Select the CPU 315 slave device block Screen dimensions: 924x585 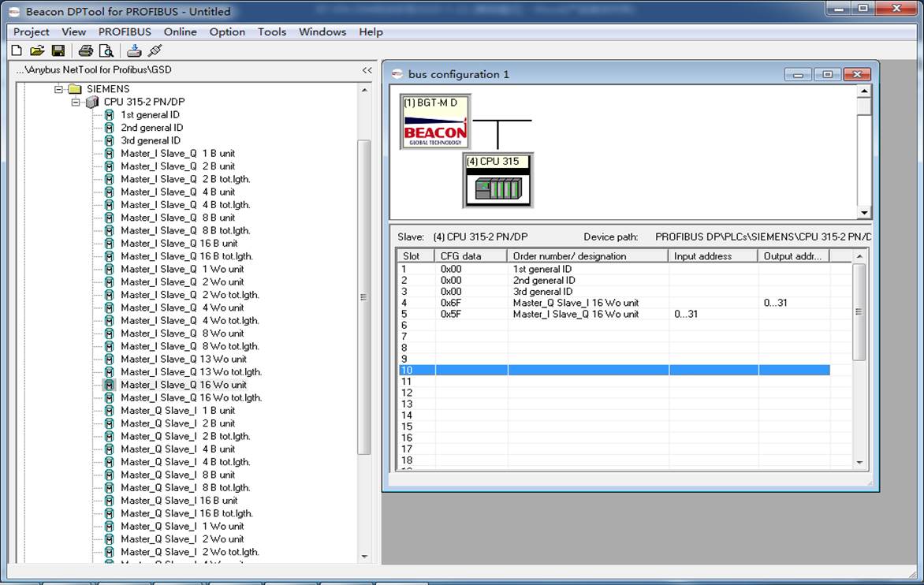pyautogui.click(x=498, y=181)
